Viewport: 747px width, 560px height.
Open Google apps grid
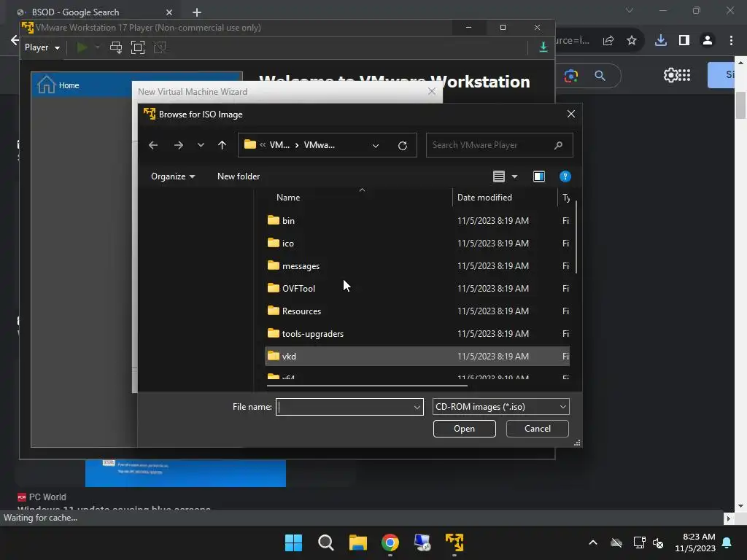click(684, 75)
